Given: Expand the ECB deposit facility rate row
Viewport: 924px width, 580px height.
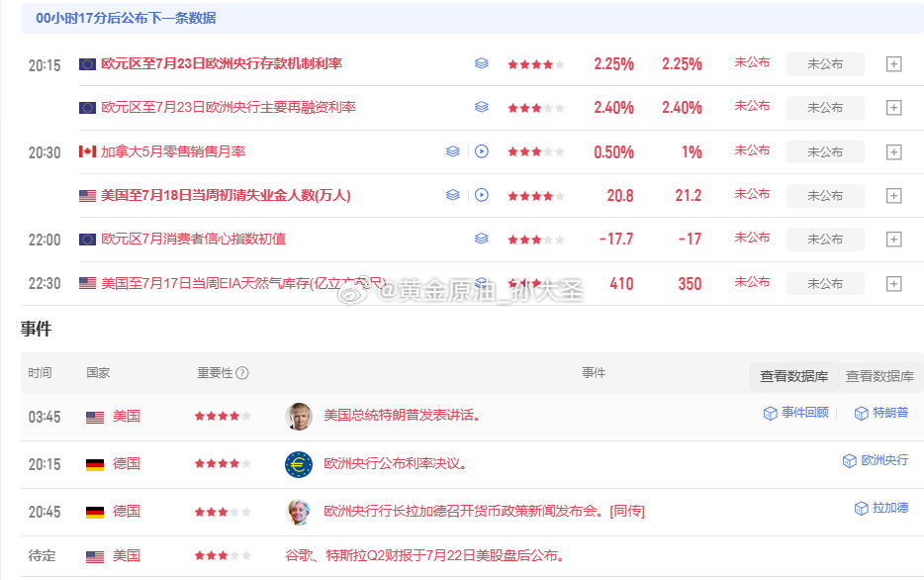Looking at the screenshot, I should (x=894, y=64).
